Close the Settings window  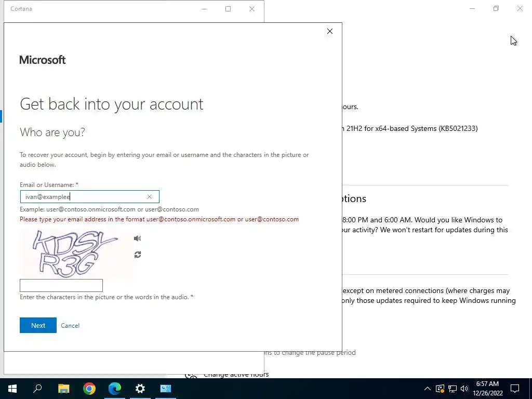pyautogui.click(x=520, y=8)
